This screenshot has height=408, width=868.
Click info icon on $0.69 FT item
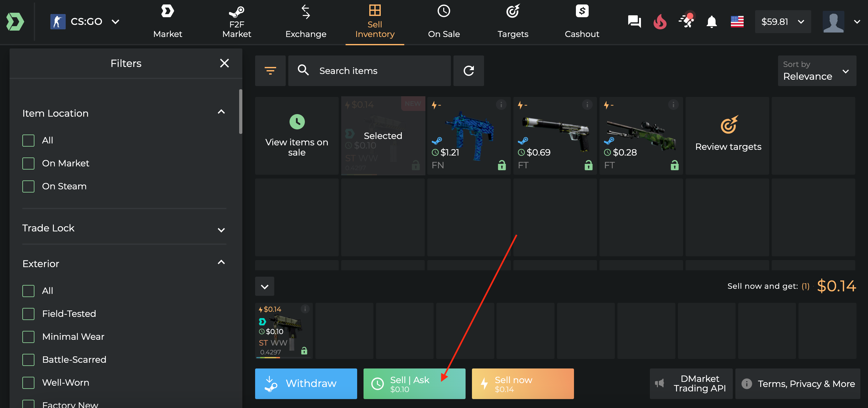pos(587,105)
